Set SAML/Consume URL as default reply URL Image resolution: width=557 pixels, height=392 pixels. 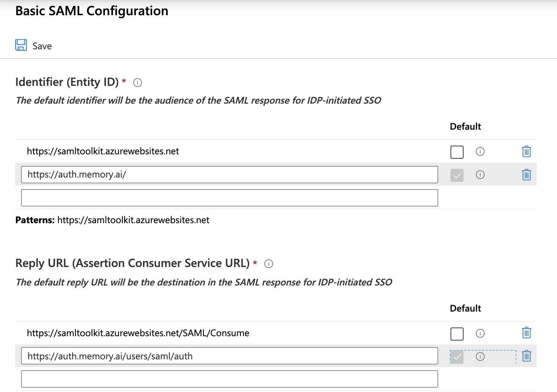pos(457,334)
